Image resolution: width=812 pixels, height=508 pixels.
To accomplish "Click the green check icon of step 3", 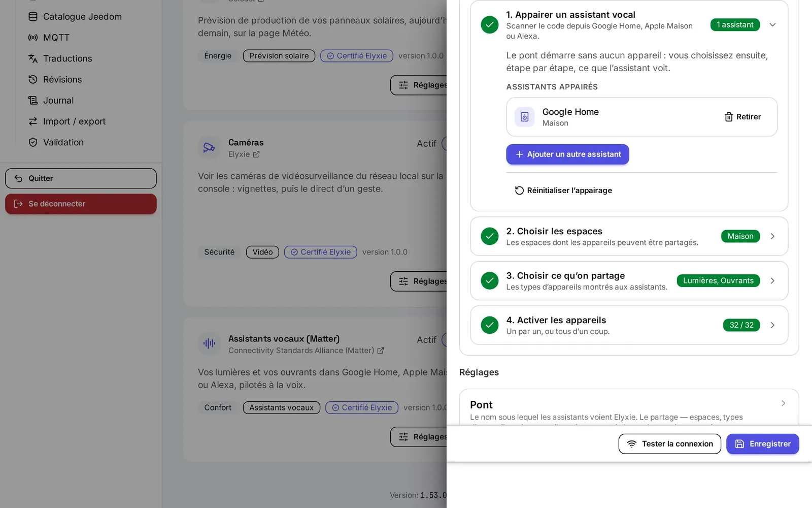I will point(490,281).
